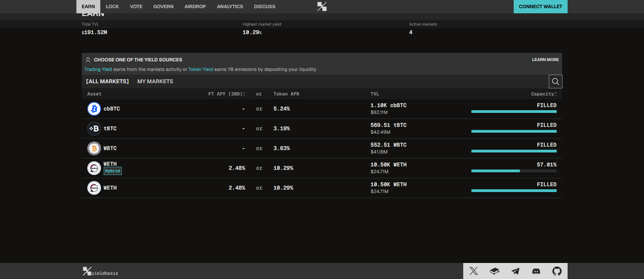This screenshot has width=644, height=279.
Task: Click the 3.19% Token APR for tBTC
Action: coord(282,129)
